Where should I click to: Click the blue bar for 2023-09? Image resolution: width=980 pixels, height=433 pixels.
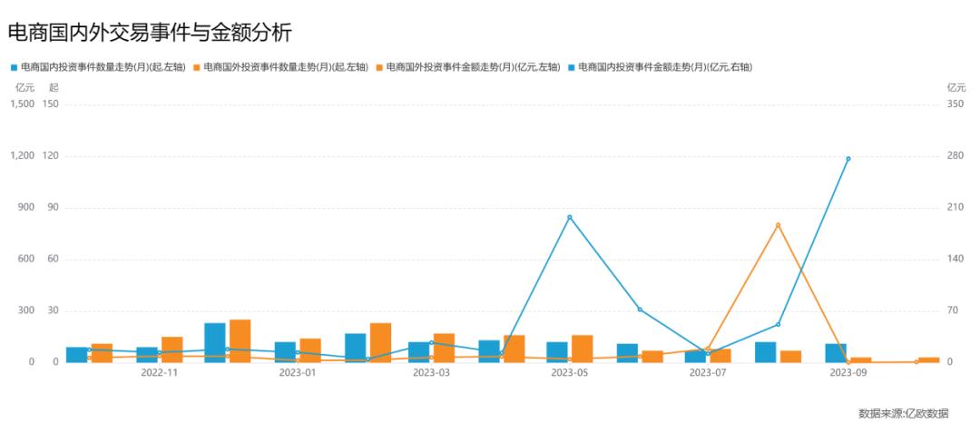tap(836, 353)
